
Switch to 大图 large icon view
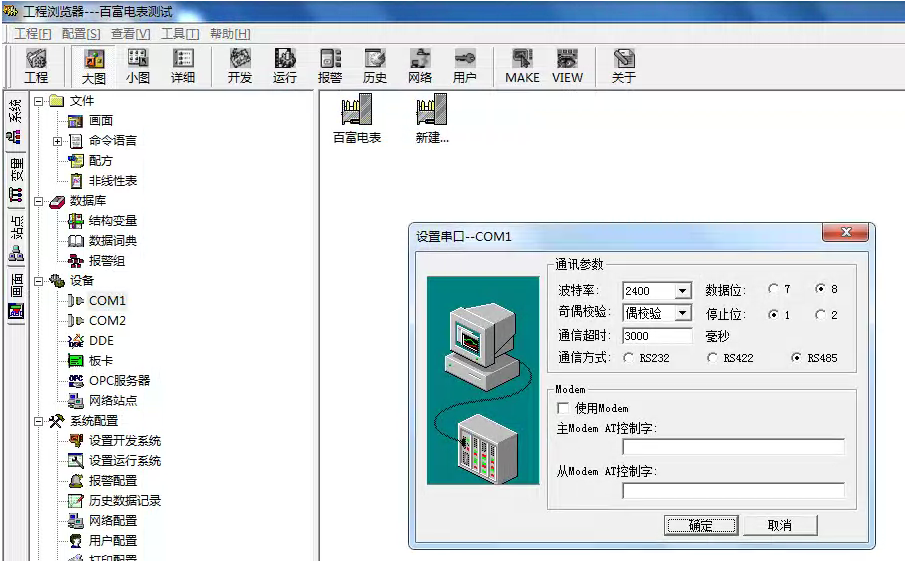coord(94,66)
